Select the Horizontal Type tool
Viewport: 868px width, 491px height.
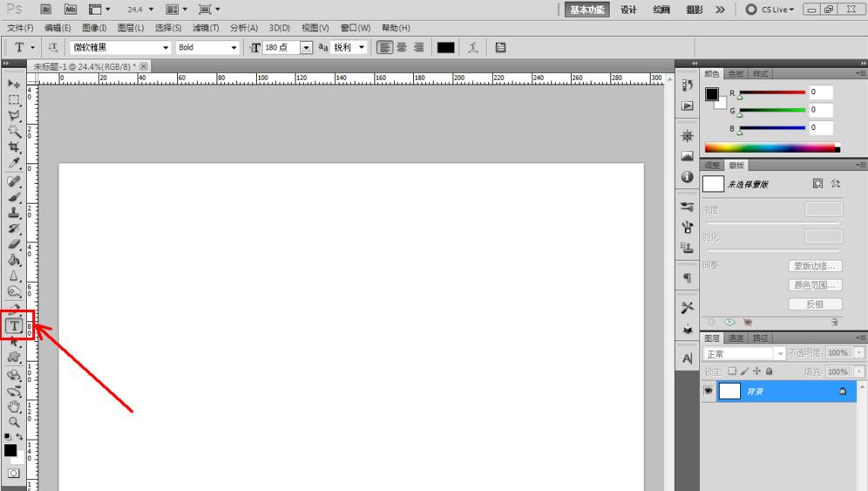click(15, 326)
